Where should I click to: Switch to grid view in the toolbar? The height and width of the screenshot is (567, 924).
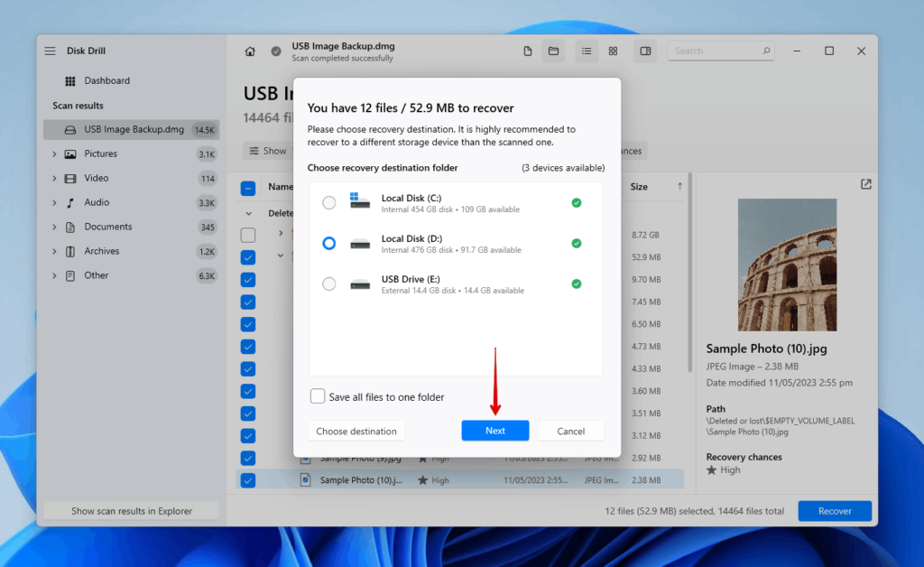(x=614, y=51)
